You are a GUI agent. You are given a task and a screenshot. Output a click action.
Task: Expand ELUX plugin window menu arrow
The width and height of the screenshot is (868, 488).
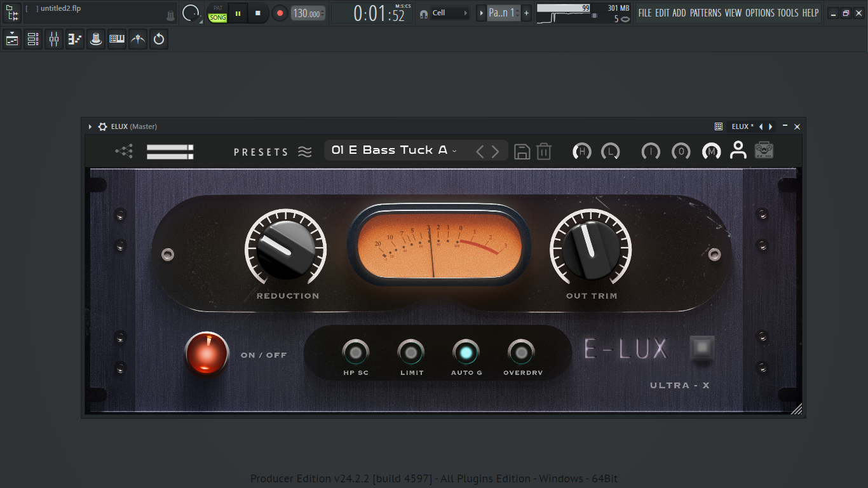point(90,126)
